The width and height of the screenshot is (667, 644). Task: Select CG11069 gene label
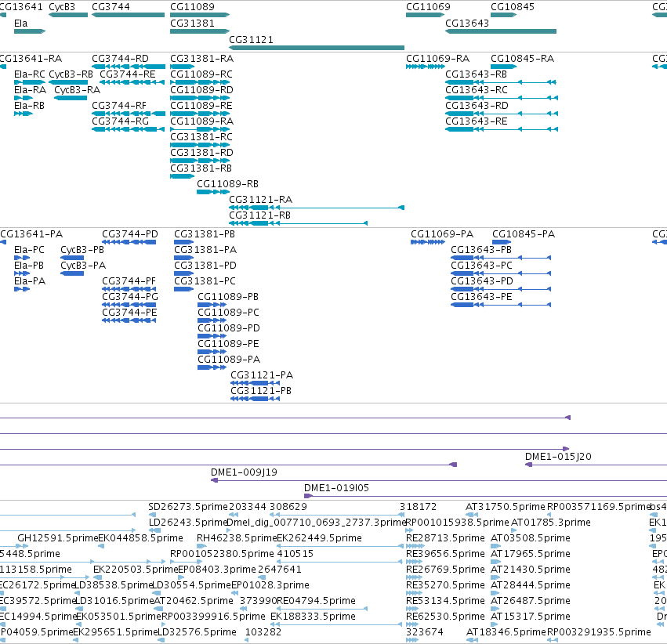click(428, 7)
